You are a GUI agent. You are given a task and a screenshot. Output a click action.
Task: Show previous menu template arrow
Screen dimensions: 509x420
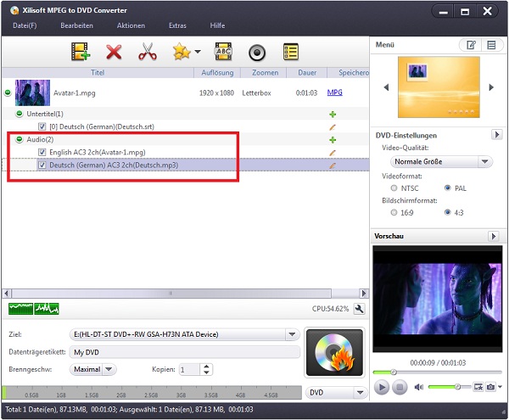[386, 87]
